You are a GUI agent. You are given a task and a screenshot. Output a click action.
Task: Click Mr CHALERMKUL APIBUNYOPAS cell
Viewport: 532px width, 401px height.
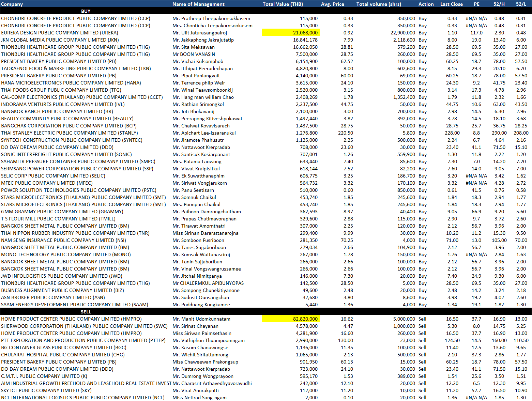pos(208,283)
